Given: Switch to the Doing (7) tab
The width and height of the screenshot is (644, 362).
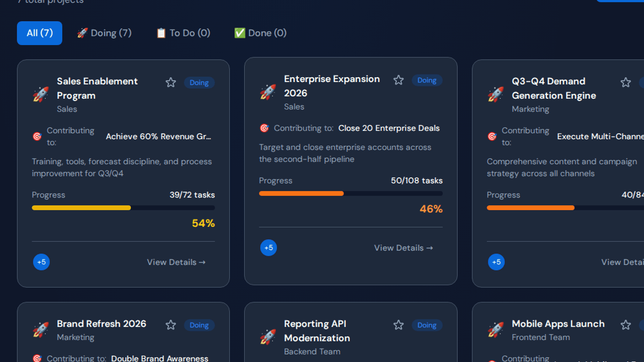Looking at the screenshot, I should click(104, 33).
